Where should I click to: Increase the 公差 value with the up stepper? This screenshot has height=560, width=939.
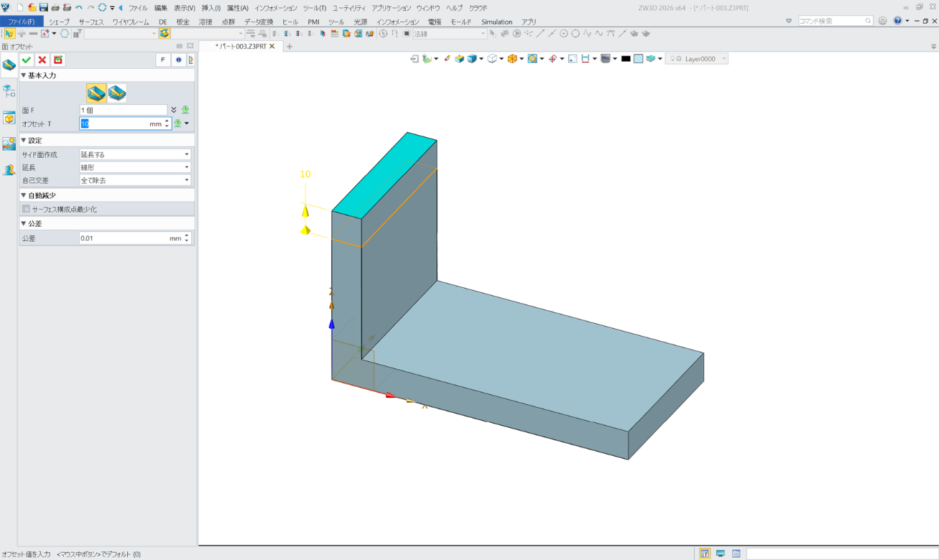[187, 235]
